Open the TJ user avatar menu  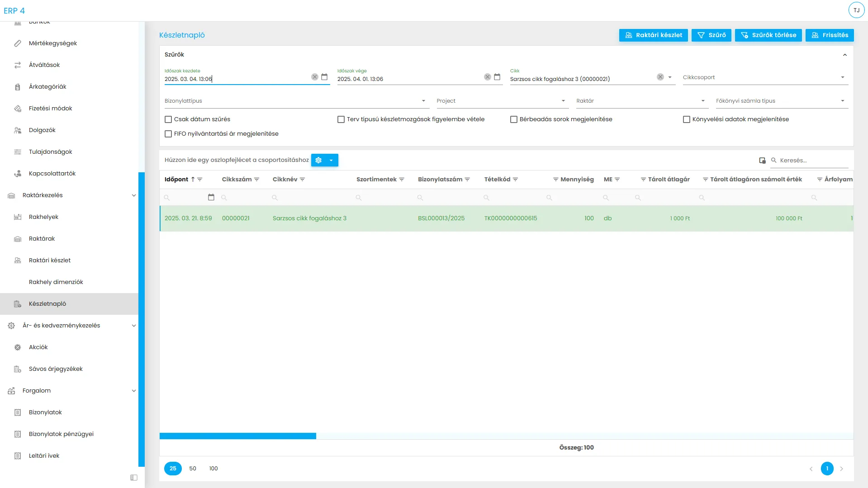pos(856,10)
